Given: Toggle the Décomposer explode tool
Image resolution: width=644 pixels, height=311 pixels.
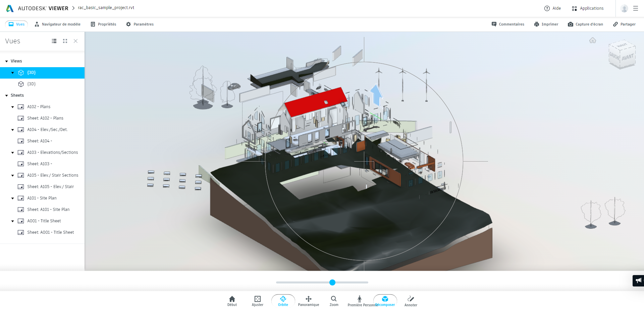Looking at the screenshot, I should pyautogui.click(x=385, y=300).
